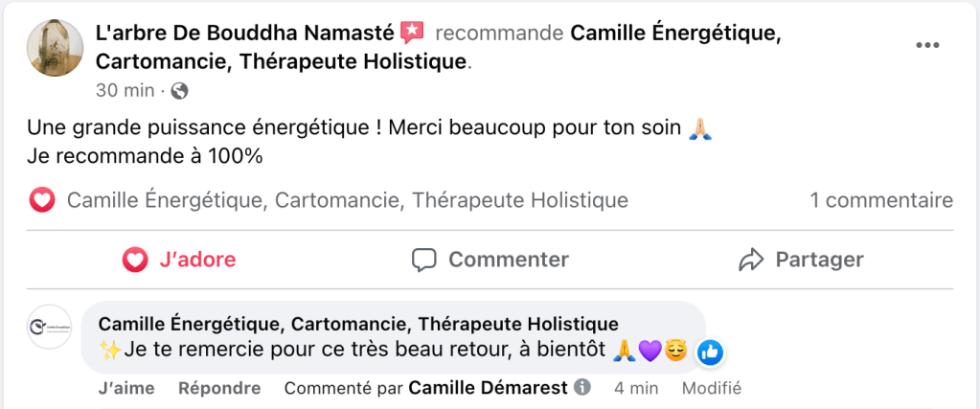Click the Camille Énergétique comment avatar
Viewport: 980px width, 409px height.
click(x=49, y=328)
